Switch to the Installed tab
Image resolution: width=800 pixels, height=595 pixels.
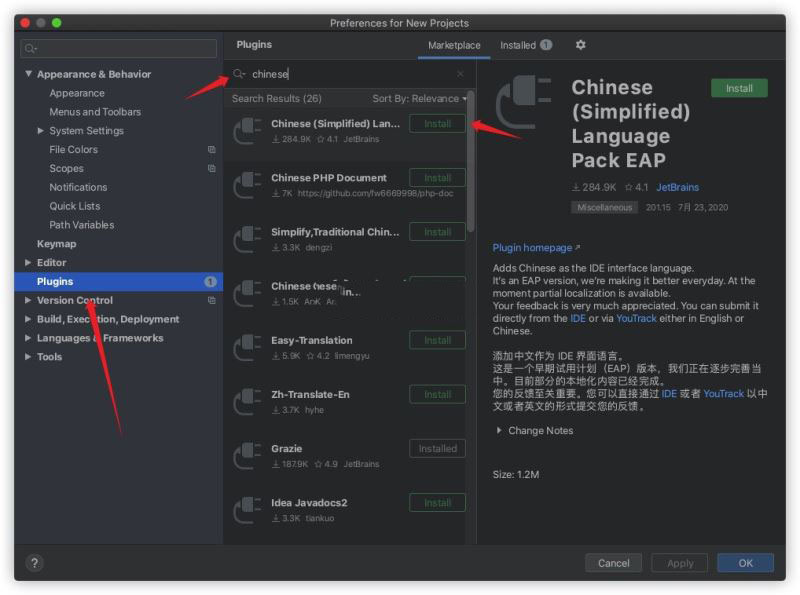coord(526,45)
